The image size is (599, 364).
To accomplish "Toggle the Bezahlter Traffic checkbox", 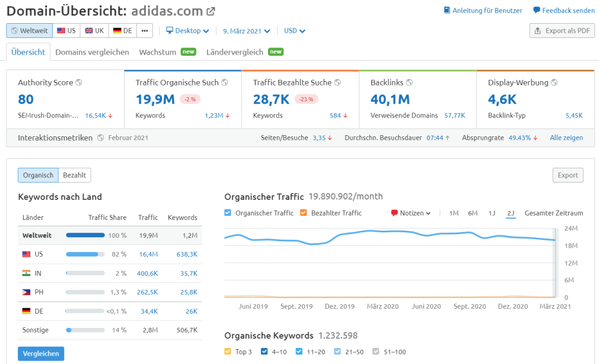I will tap(304, 213).
